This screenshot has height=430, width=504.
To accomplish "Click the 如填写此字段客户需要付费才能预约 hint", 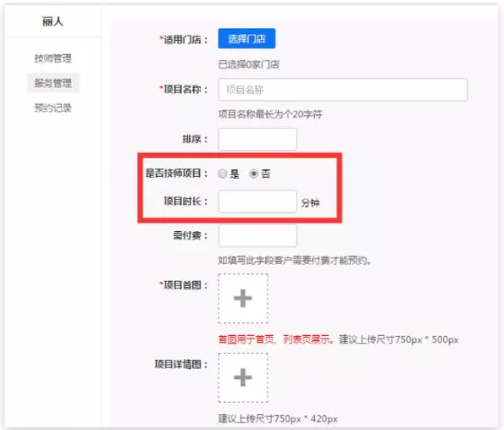I will pos(295,261).
